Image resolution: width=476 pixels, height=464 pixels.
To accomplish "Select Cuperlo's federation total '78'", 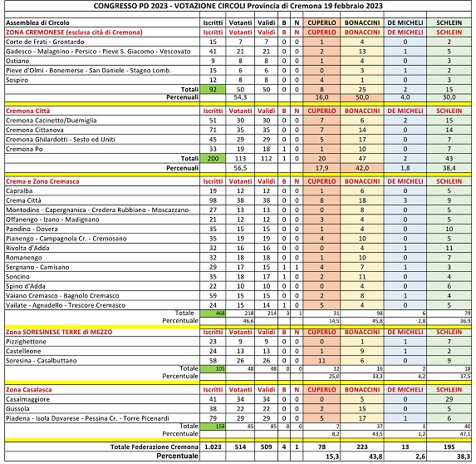I will (321, 447).
